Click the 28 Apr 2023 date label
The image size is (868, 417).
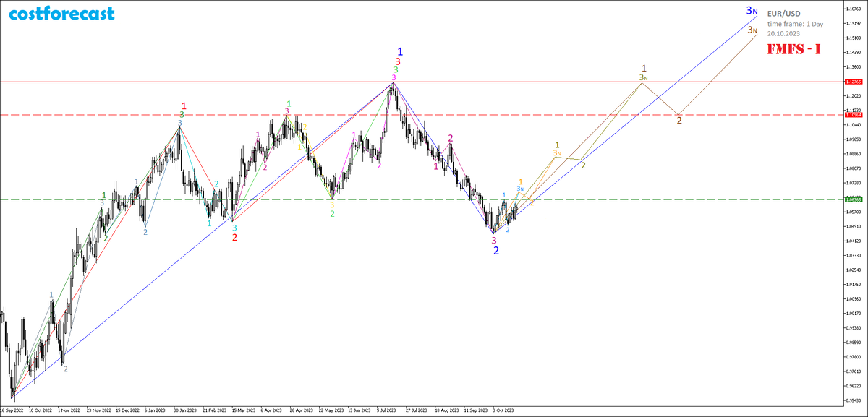301,410
